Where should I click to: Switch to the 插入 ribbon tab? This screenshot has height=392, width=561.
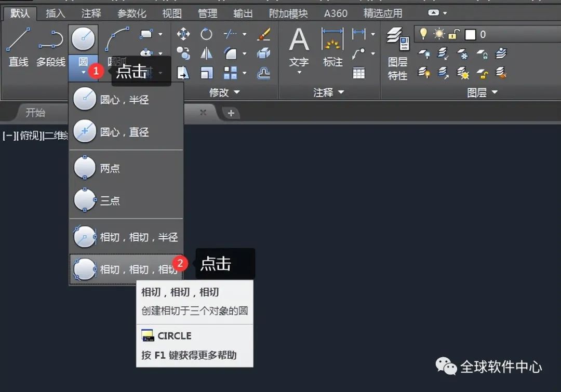click(x=56, y=13)
